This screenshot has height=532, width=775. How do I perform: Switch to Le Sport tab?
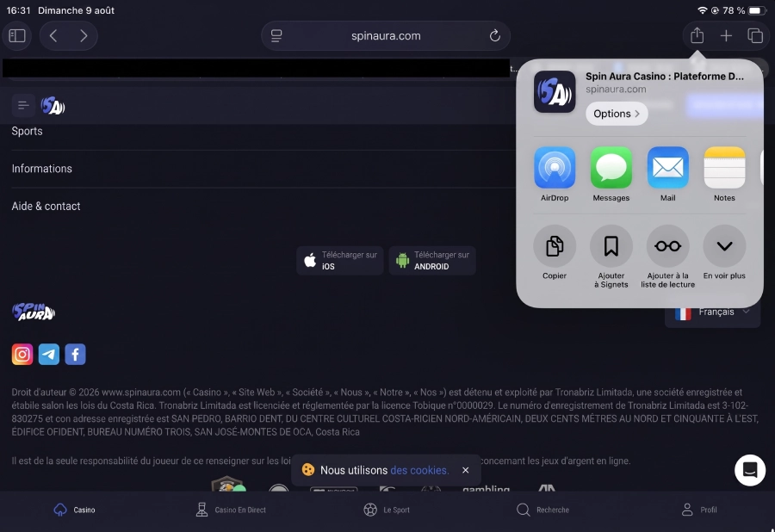387,510
